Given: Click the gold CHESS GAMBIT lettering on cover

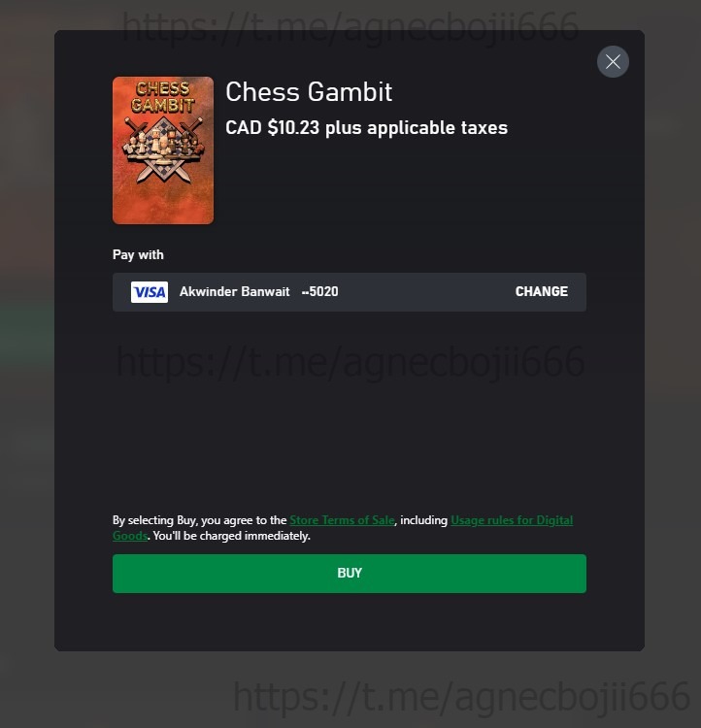Looking at the screenshot, I should tap(162, 97).
